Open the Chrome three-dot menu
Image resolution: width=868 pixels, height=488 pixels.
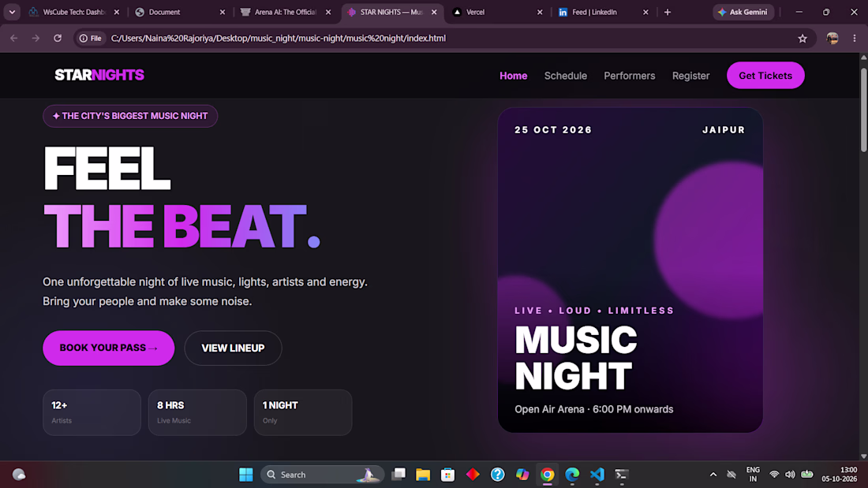(854, 38)
